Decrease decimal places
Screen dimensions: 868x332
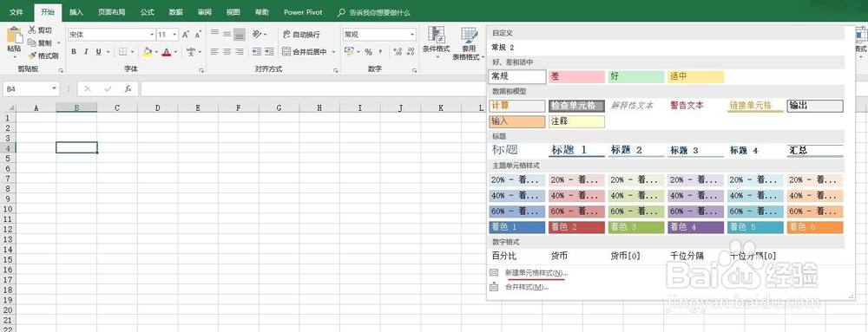(411, 52)
